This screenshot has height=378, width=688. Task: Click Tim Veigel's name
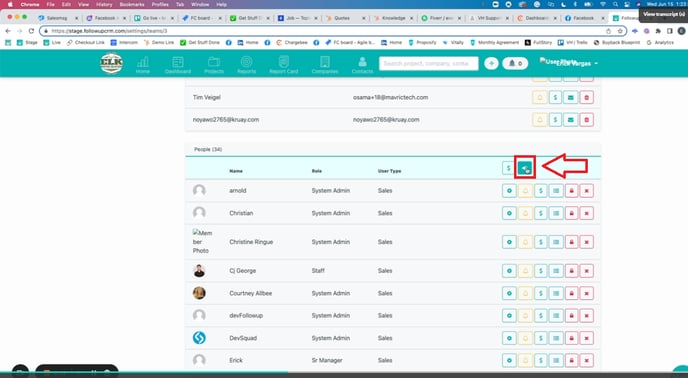pyautogui.click(x=207, y=97)
